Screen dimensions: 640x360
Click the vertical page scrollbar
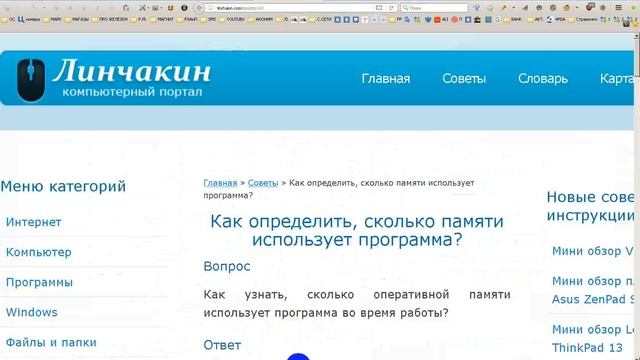(637, 196)
